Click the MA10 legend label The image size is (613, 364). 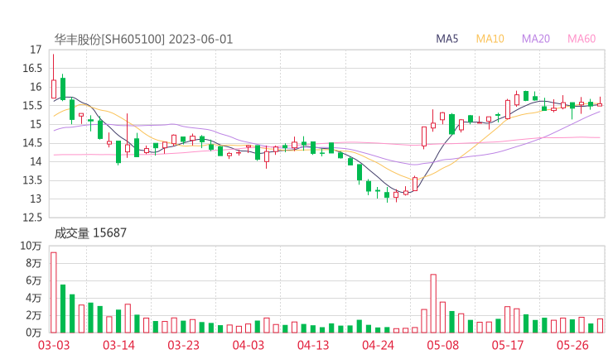coord(490,39)
